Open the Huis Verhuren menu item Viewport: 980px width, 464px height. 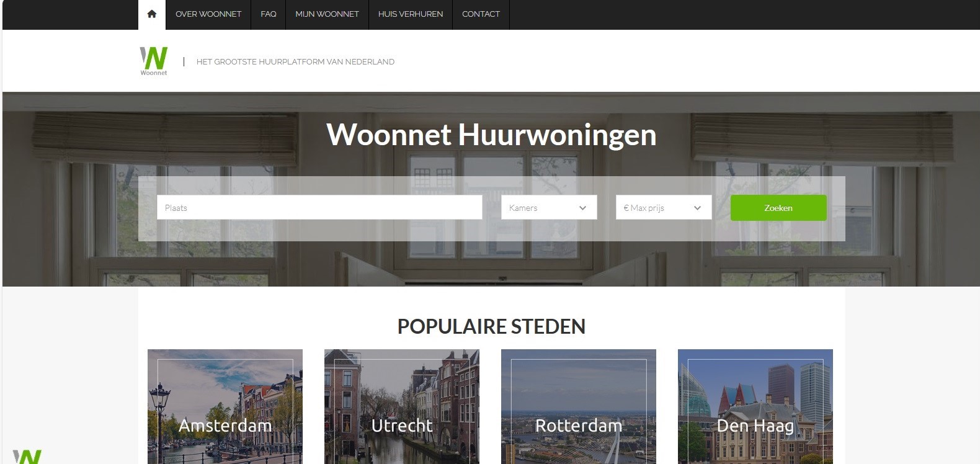point(411,14)
